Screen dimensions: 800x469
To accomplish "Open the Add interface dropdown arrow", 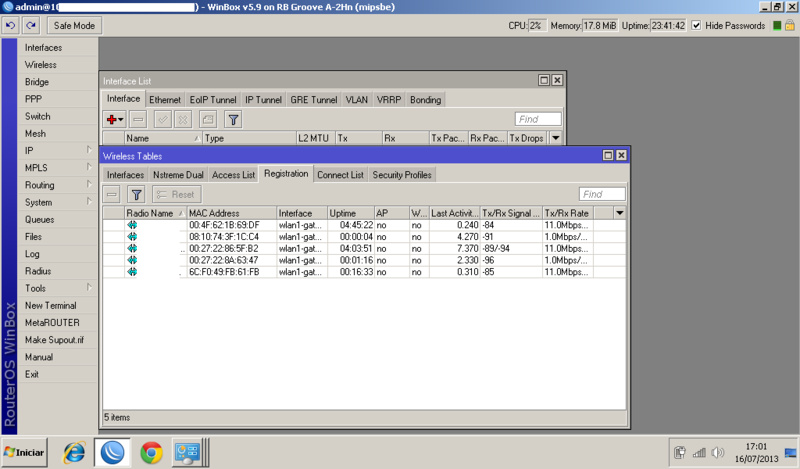I will tap(121, 119).
